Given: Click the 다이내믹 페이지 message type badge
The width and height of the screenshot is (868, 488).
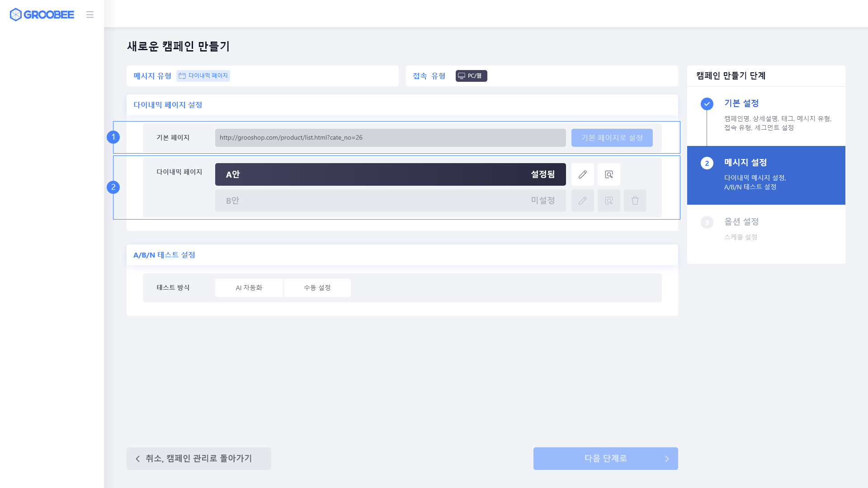Looking at the screenshot, I should [x=203, y=76].
